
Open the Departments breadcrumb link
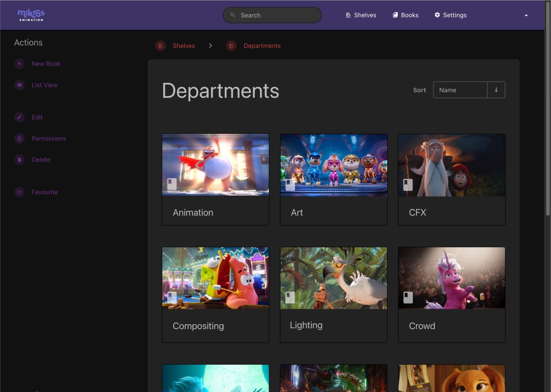(x=262, y=46)
